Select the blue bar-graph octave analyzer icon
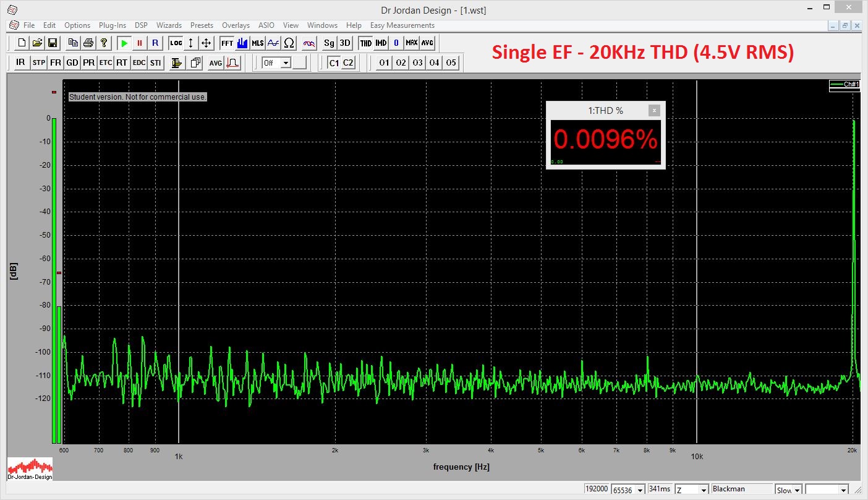This screenshot has width=868, height=500. pos(242,43)
